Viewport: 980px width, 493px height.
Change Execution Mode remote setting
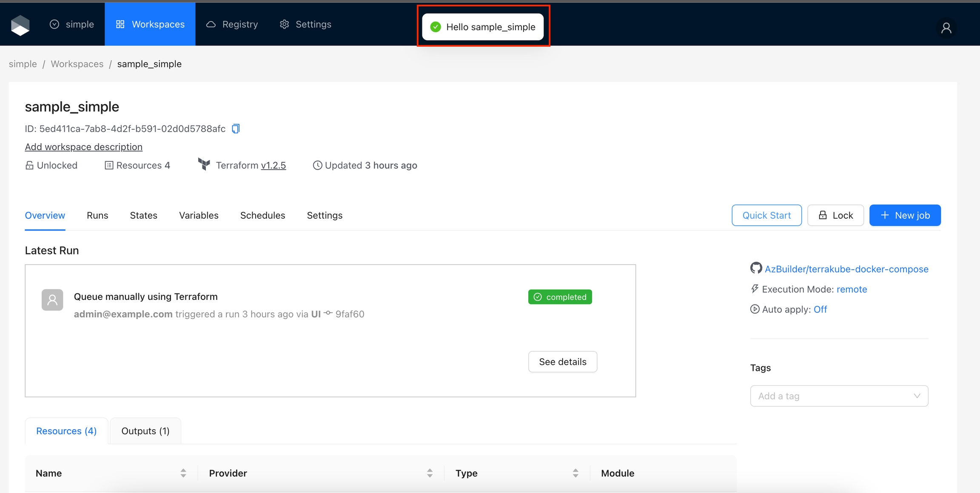coord(852,289)
